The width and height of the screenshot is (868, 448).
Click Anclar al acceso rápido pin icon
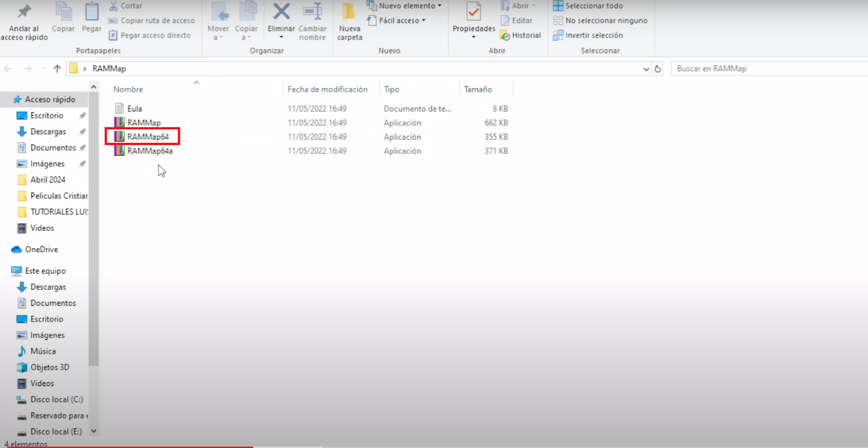tap(24, 11)
